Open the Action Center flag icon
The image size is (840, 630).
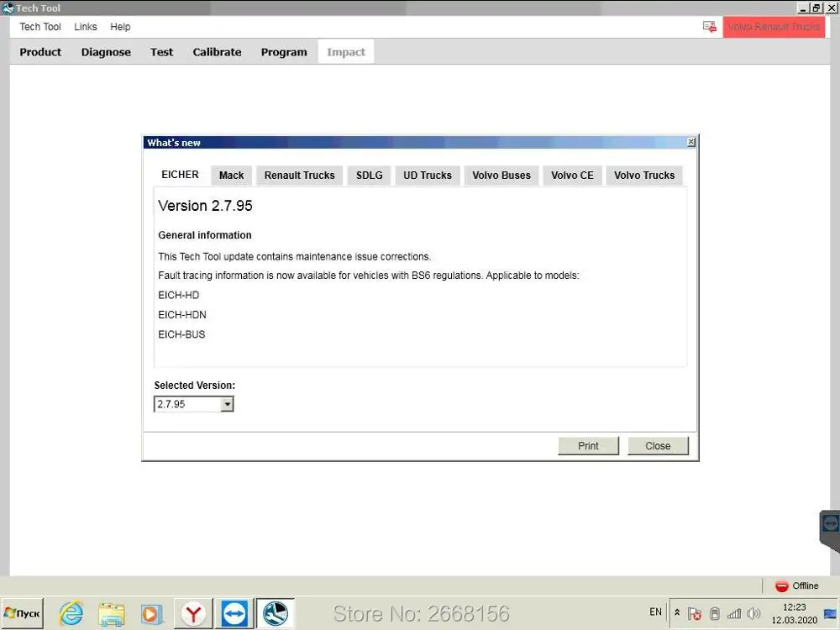coord(695,613)
